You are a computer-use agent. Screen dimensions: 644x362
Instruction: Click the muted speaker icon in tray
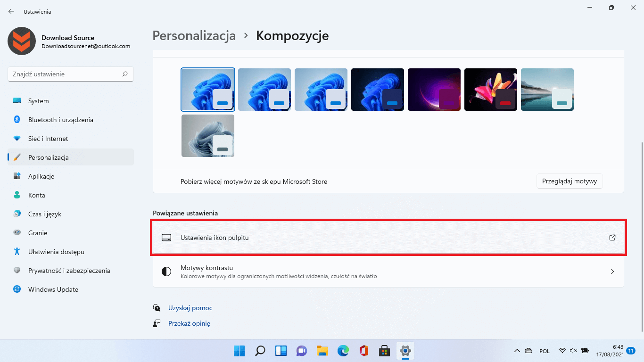[x=574, y=351]
